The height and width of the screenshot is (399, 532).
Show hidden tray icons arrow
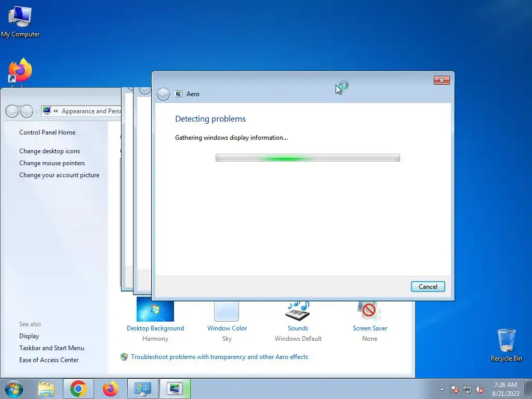442,389
